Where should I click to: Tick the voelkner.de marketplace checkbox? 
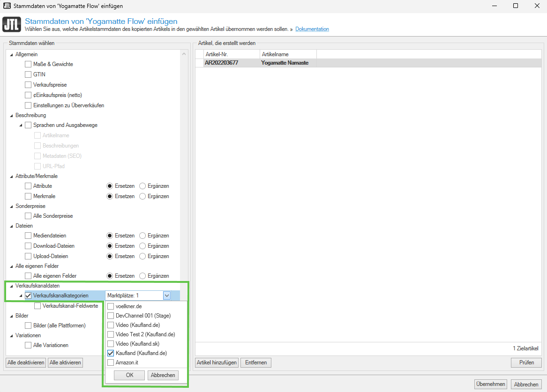pos(111,306)
